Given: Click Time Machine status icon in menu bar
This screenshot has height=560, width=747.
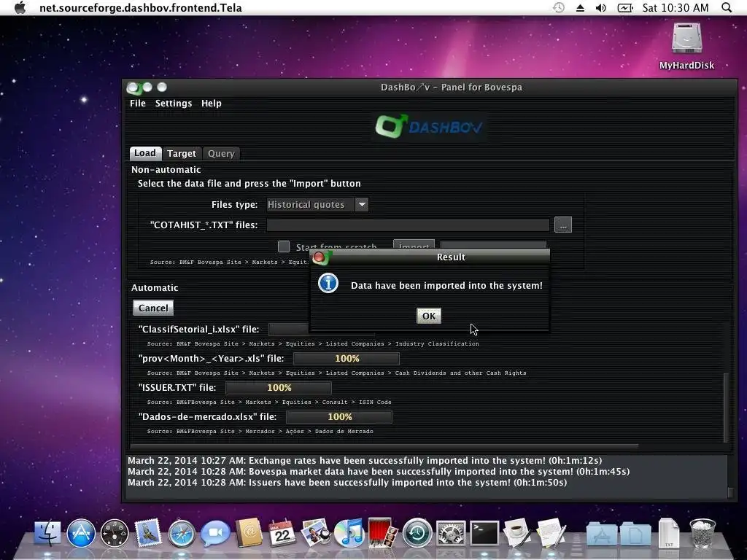Looking at the screenshot, I should (x=559, y=7).
